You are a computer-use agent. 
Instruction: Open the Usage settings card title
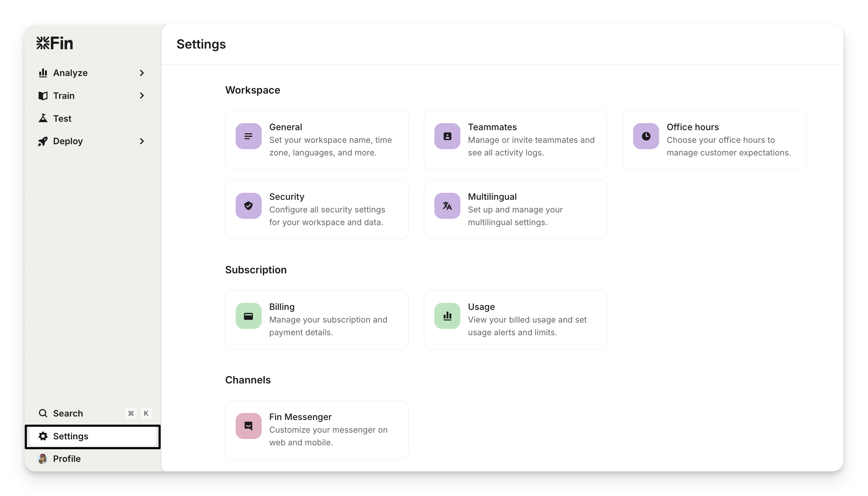(481, 307)
